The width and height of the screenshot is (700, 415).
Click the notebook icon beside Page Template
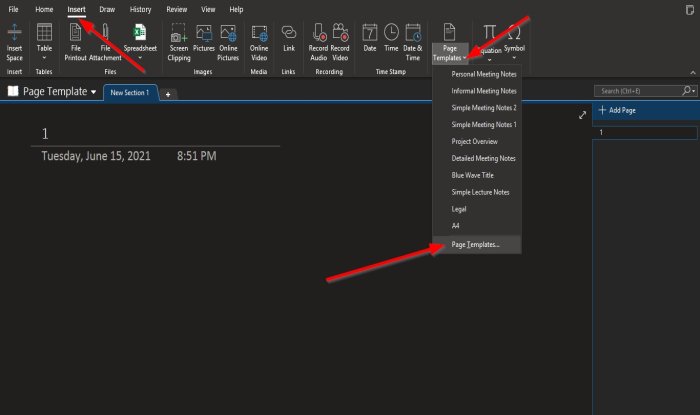13,91
